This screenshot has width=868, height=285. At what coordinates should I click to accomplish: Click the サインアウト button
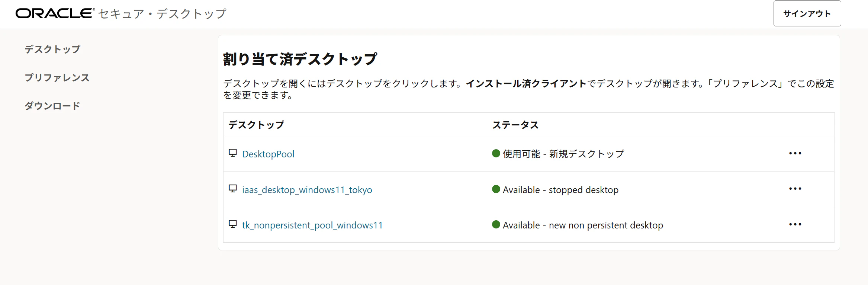[807, 13]
